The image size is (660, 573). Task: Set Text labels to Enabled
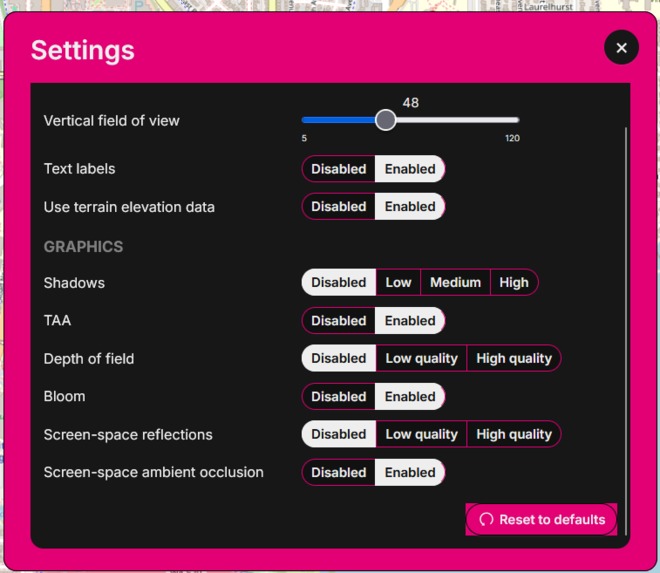[410, 169]
